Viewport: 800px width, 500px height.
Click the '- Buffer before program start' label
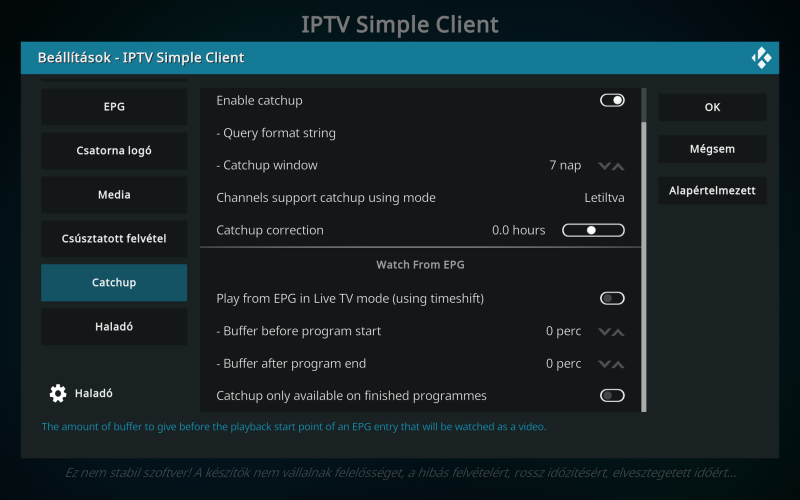tap(298, 331)
